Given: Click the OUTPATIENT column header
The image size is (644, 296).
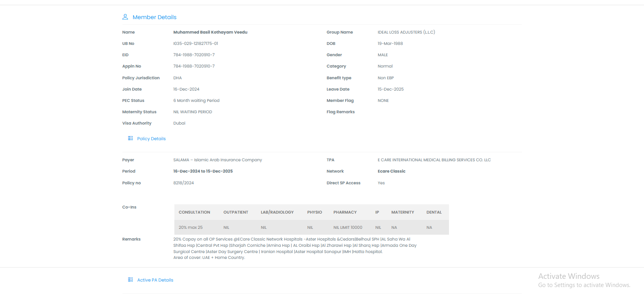Looking at the screenshot, I should pos(236,212).
